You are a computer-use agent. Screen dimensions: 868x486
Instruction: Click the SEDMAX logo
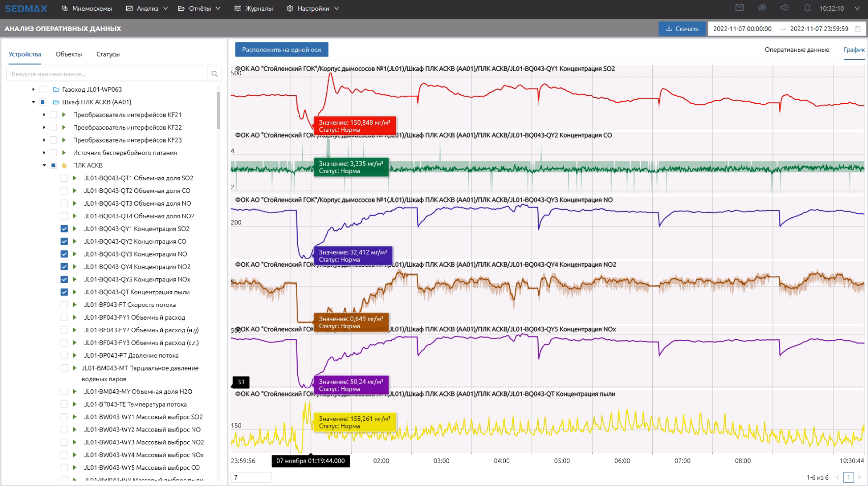[x=26, y=9]
